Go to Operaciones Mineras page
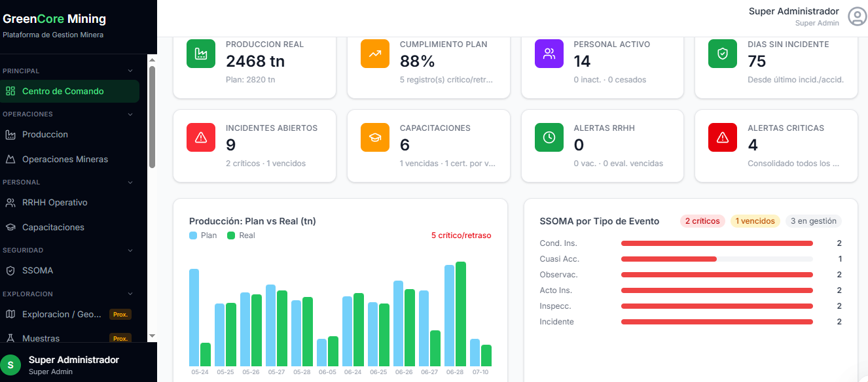This screenshot has width=868, height=382. [x=69, y=159]
